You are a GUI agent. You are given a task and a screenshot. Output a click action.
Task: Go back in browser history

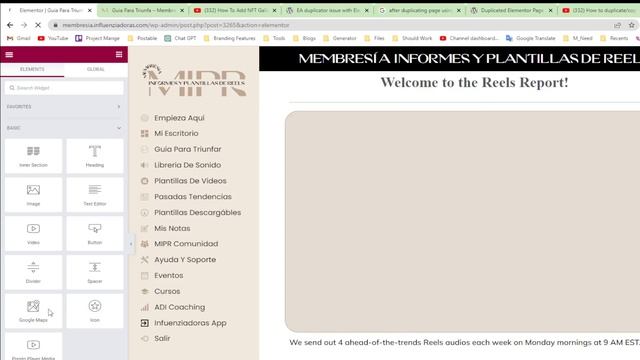pyautogui.click(x=10, y=25)
